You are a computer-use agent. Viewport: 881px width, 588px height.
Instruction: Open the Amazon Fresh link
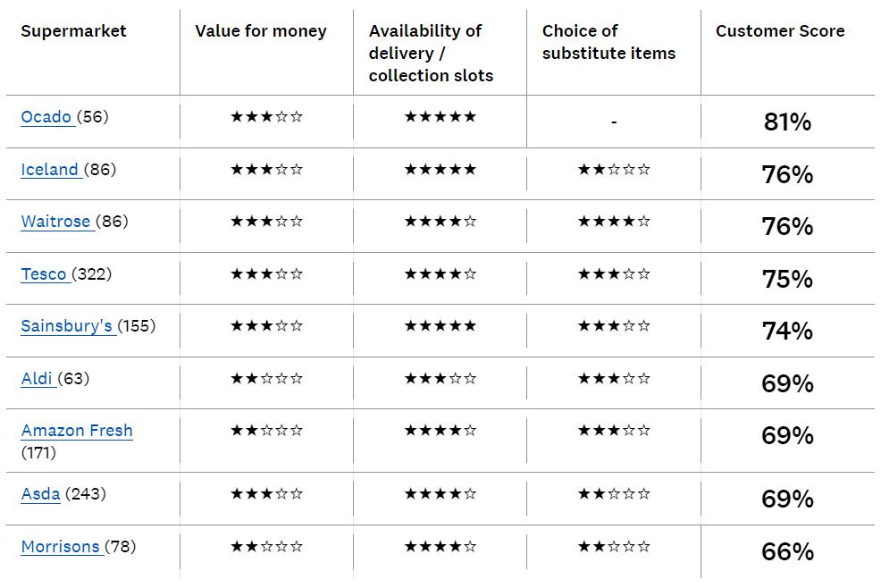77,431
